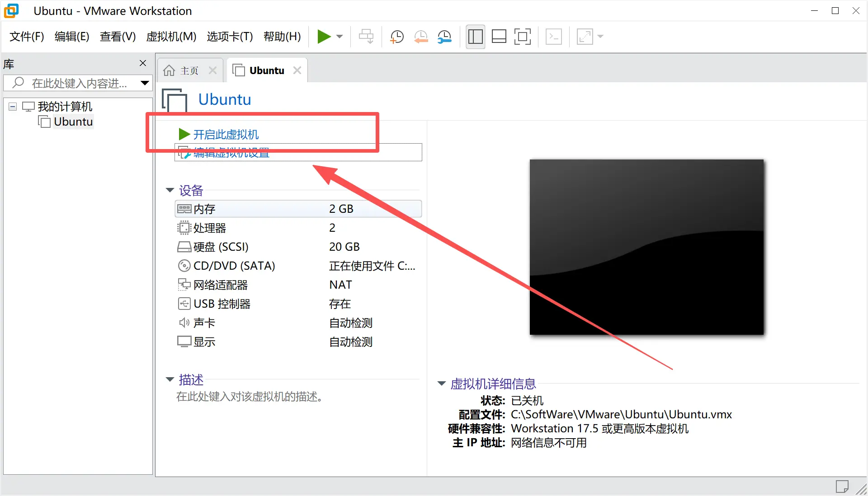Click the 已关机 status text
868x496 pixels.
click(x=527, y=401)
